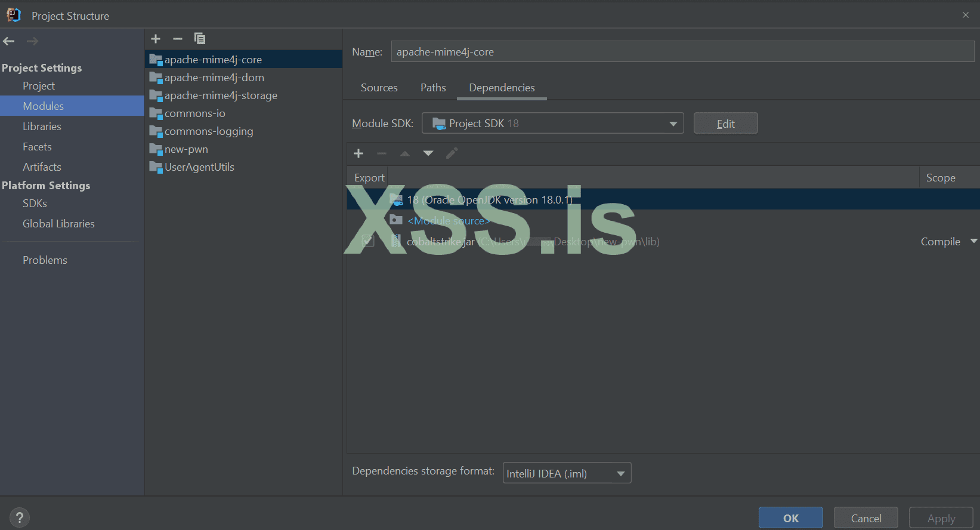
Task: Click the Edit SDK button
Action: coord(725,124)
